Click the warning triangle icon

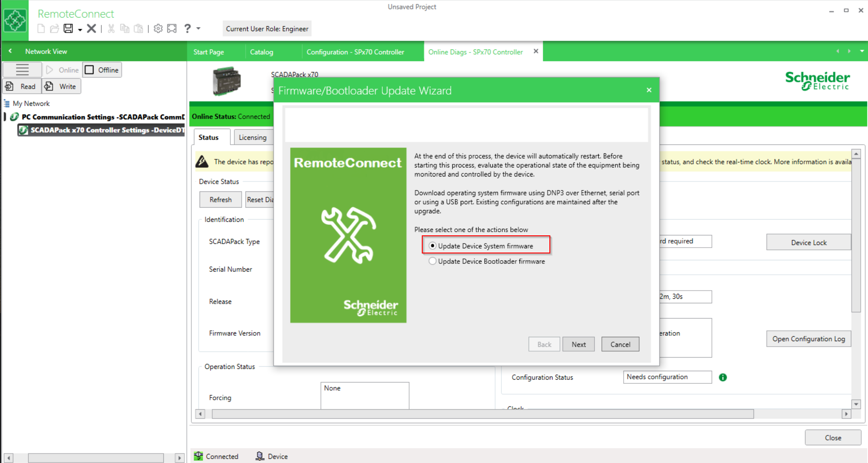(202, 161)
